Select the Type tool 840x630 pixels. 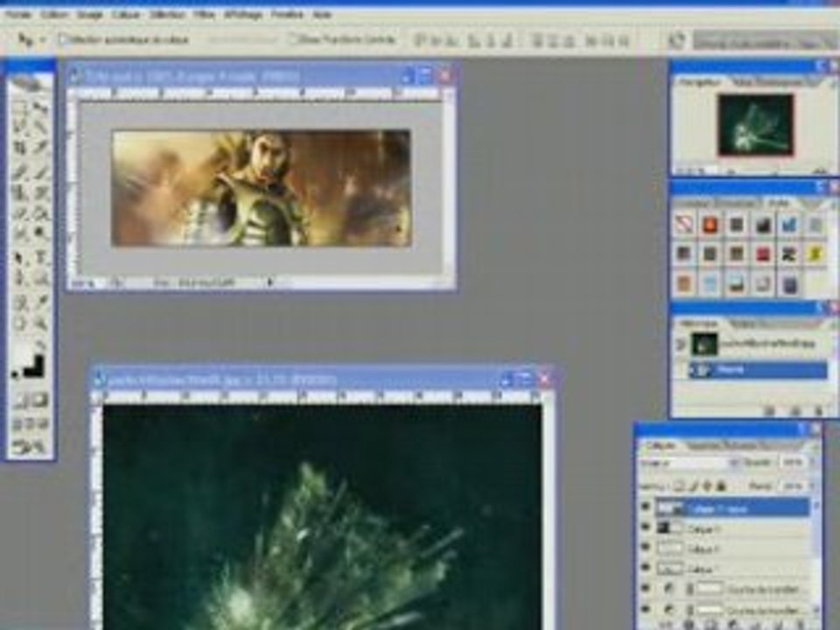click(40, 257)
